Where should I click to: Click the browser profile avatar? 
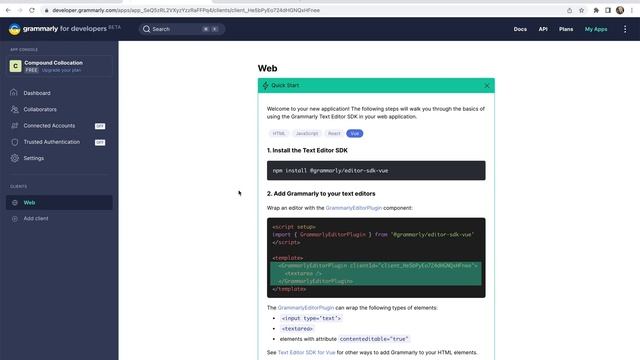point(620,10)
